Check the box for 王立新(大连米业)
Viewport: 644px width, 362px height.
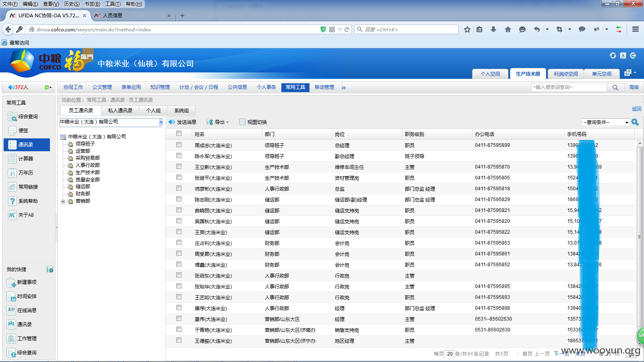point(179,167)
